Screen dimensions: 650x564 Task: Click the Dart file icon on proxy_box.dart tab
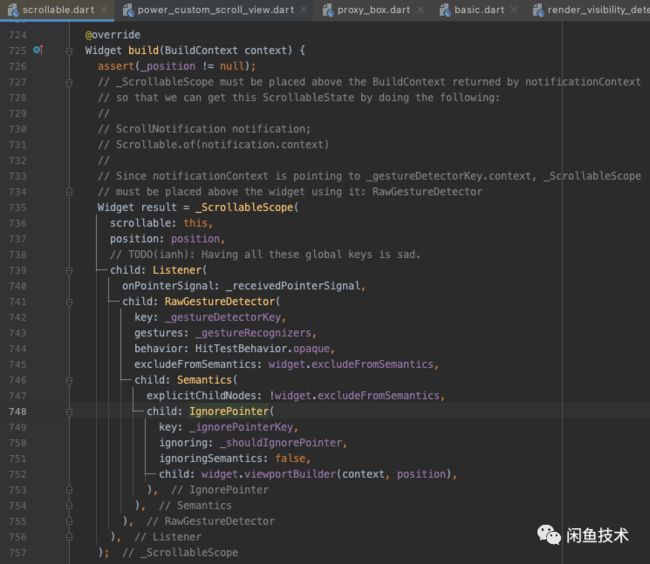tap(328, 10)
